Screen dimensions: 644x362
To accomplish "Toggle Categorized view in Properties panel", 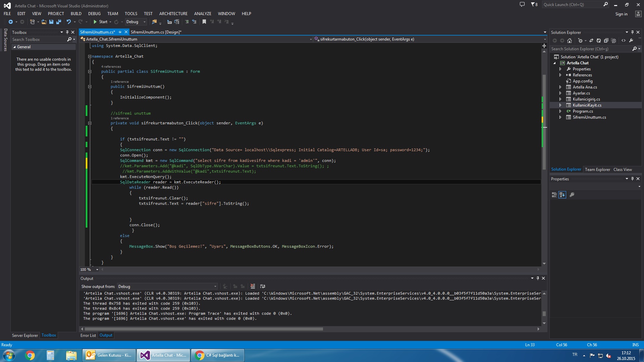I will [554, 195].
